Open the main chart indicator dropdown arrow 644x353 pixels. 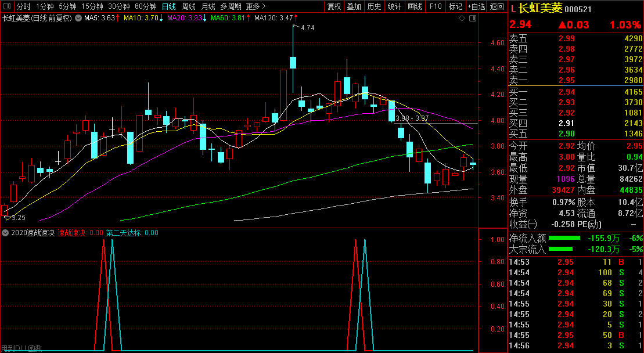coord(78,18)
